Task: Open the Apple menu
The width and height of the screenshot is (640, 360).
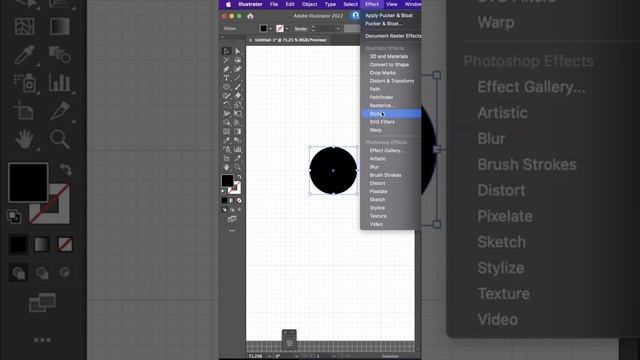Action: click(228, 4)
